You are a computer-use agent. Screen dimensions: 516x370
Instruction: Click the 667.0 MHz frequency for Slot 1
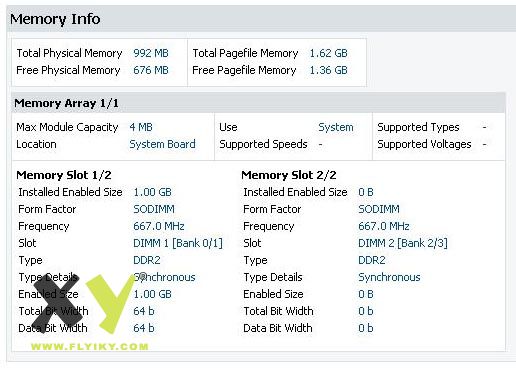coord(159,226)
